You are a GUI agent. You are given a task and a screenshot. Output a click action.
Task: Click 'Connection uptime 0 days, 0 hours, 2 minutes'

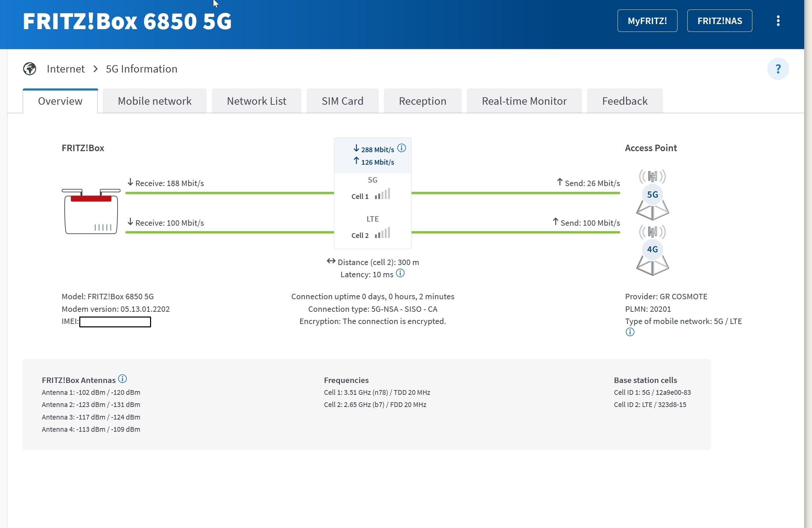click(373, 296)
